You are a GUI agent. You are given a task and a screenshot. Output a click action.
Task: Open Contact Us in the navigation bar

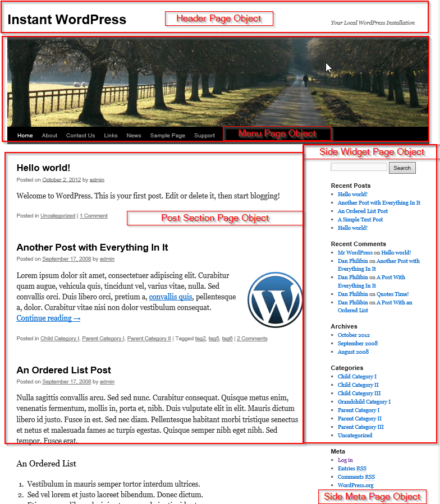coord(80,136)
